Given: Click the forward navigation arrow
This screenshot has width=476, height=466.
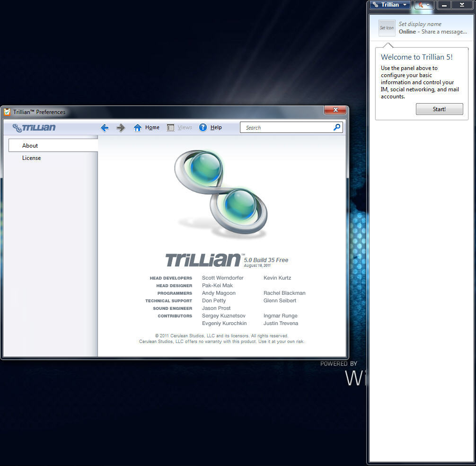Looking at the screenshot, I should [x=121, y=127].
